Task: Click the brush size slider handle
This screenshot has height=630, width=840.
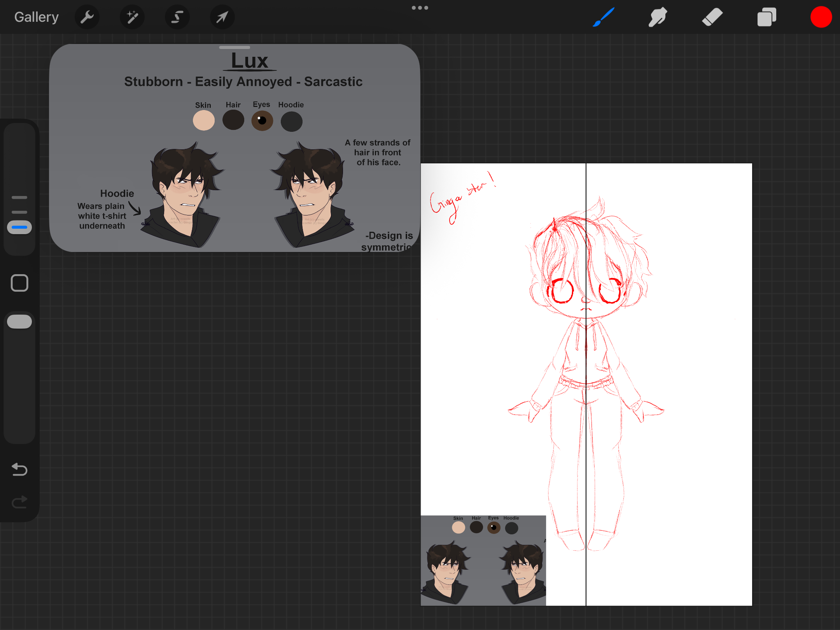Action: [x=19, y=227]
